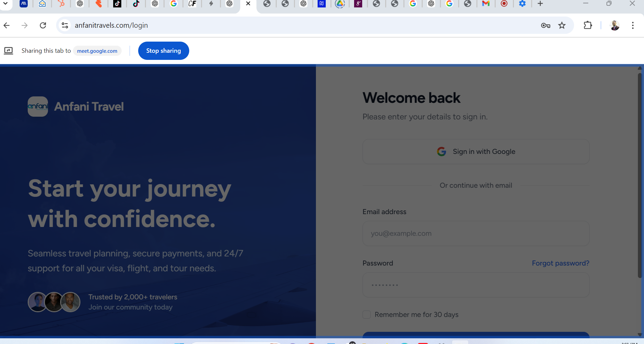Open a new tab with plus button
Screen dimensions: 644x344
coord(540,4)
